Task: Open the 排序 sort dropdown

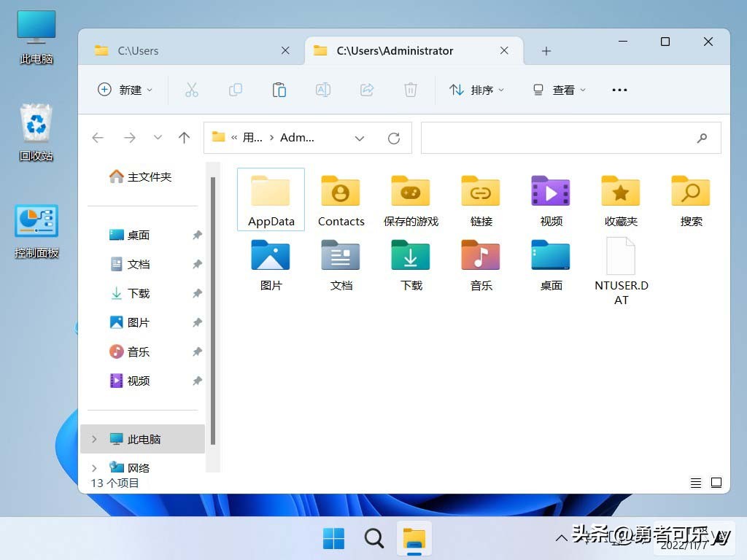Action: tap(477, 89)
